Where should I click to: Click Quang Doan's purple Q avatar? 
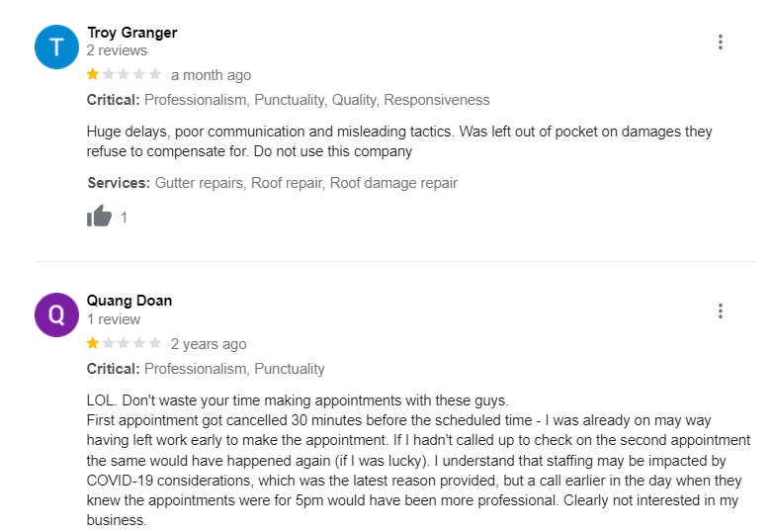point(56,314)
